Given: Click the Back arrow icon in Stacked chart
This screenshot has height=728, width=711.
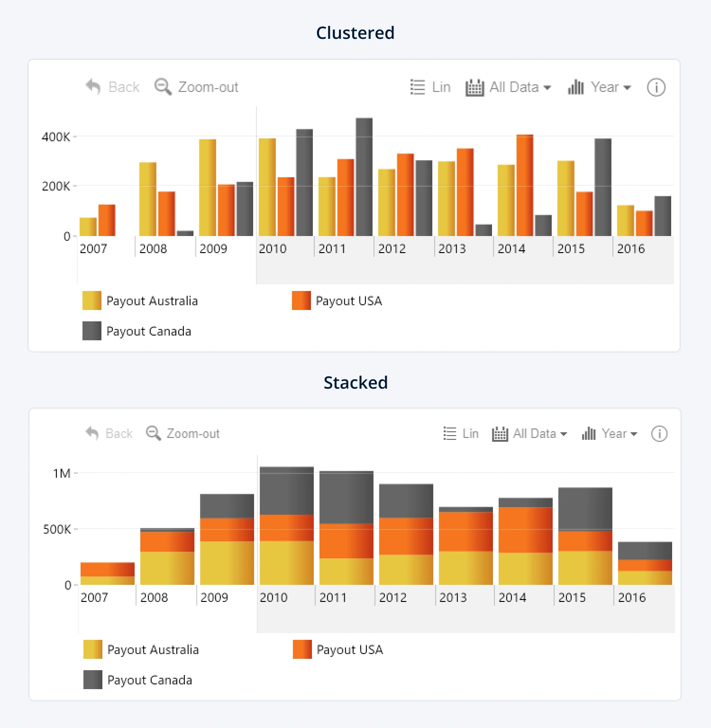Looking at the screenshot, I should coord(92,433).
